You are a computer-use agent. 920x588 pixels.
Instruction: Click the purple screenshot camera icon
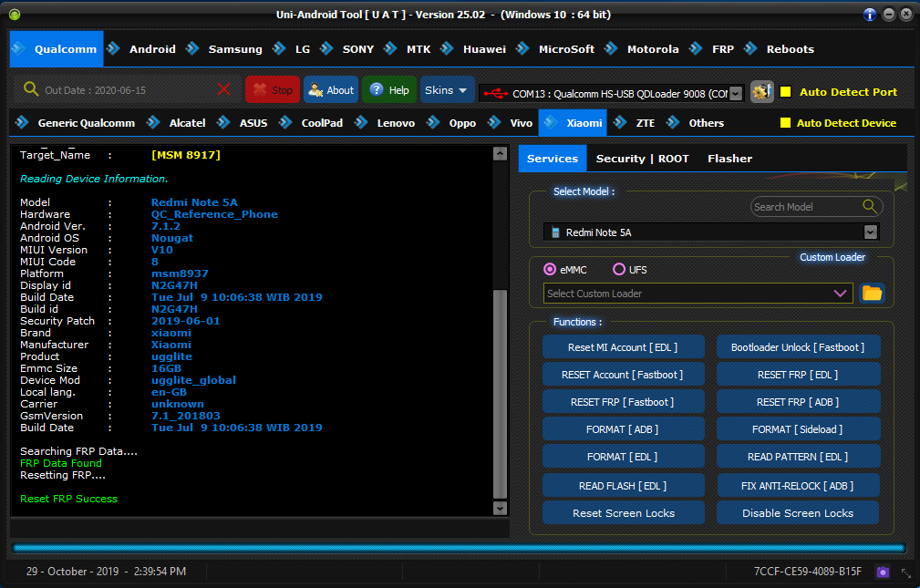[x=883, y=572]
